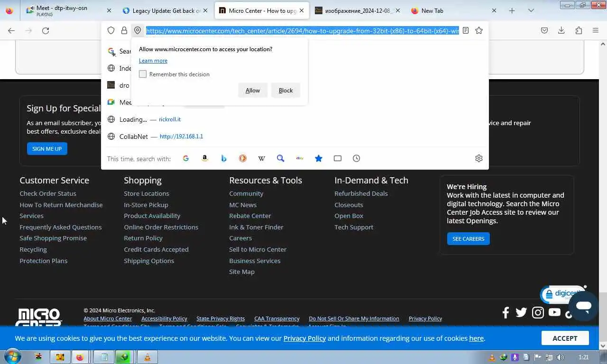Toggle reader view icon in address bar
The width and height of the screenshot is (607, 364).
[x=466, y=30]
